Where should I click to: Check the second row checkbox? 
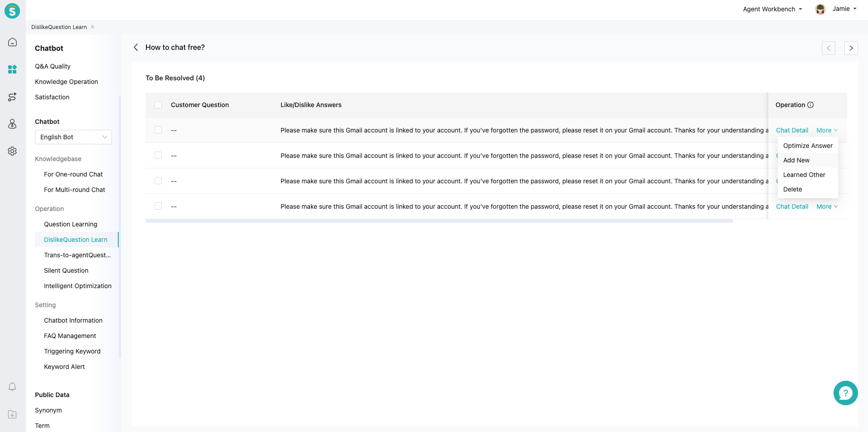[x=158, y=155]
